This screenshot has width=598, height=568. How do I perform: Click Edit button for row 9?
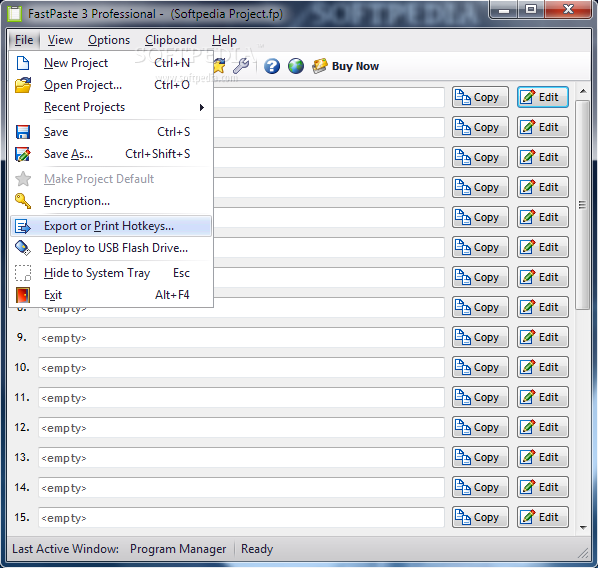[x=543, y=337]
